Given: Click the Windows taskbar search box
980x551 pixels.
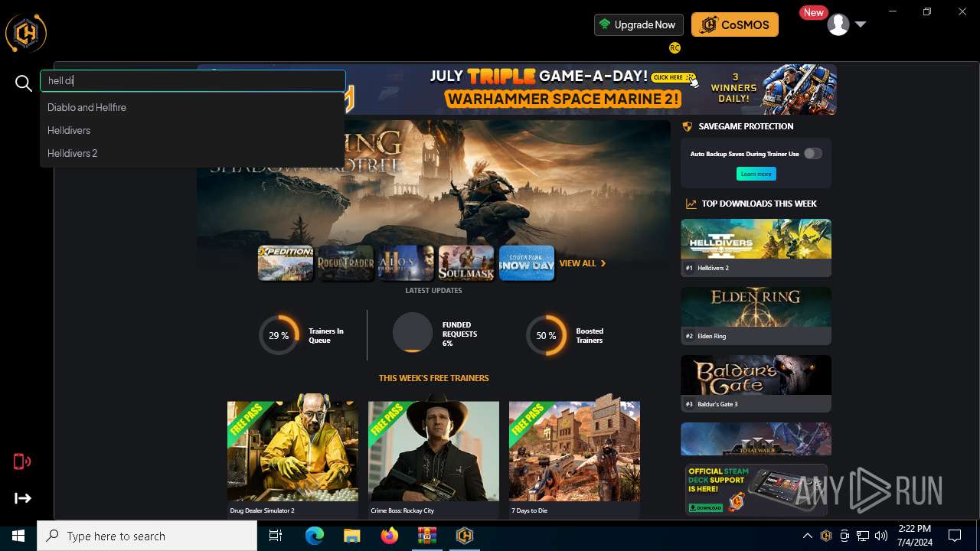Looking at the screenshot, I should point(147,536).
